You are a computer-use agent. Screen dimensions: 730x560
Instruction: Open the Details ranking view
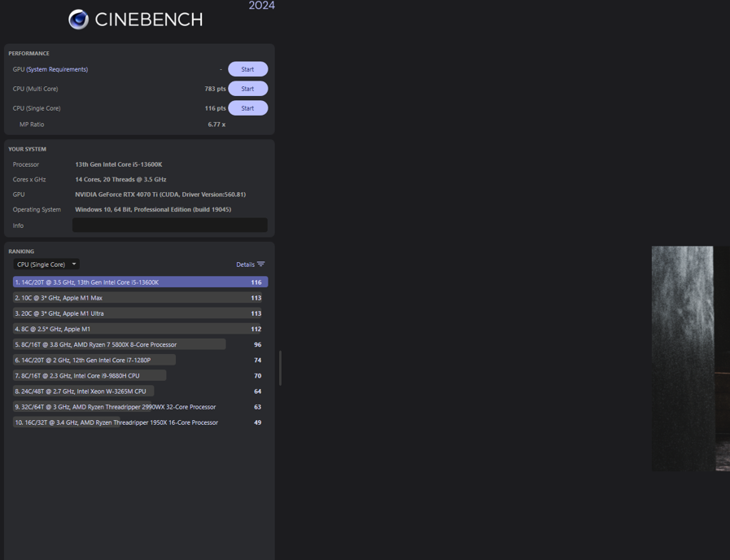(x=245, y=265)
